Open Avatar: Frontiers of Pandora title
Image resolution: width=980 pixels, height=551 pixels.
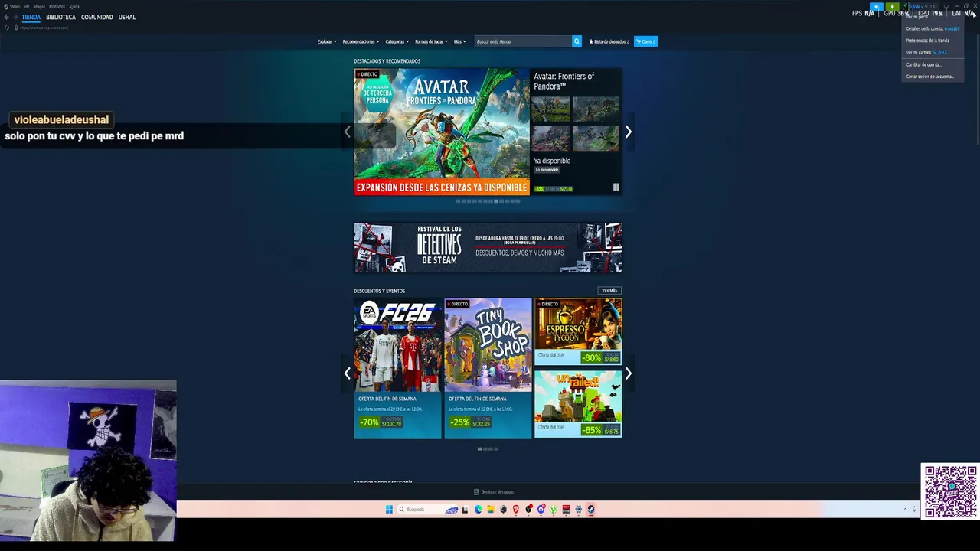point(564,81)
